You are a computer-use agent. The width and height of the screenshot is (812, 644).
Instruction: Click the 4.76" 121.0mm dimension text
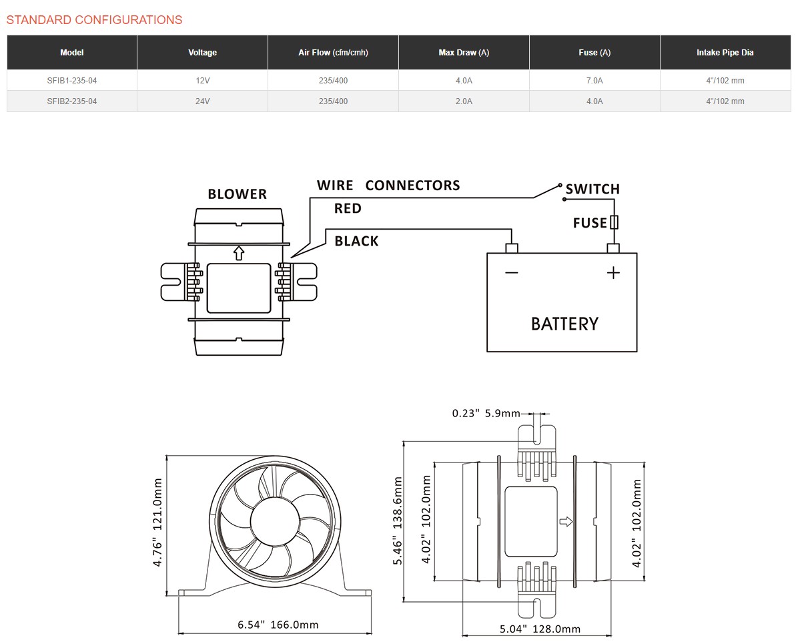click(x=158, y=523)
